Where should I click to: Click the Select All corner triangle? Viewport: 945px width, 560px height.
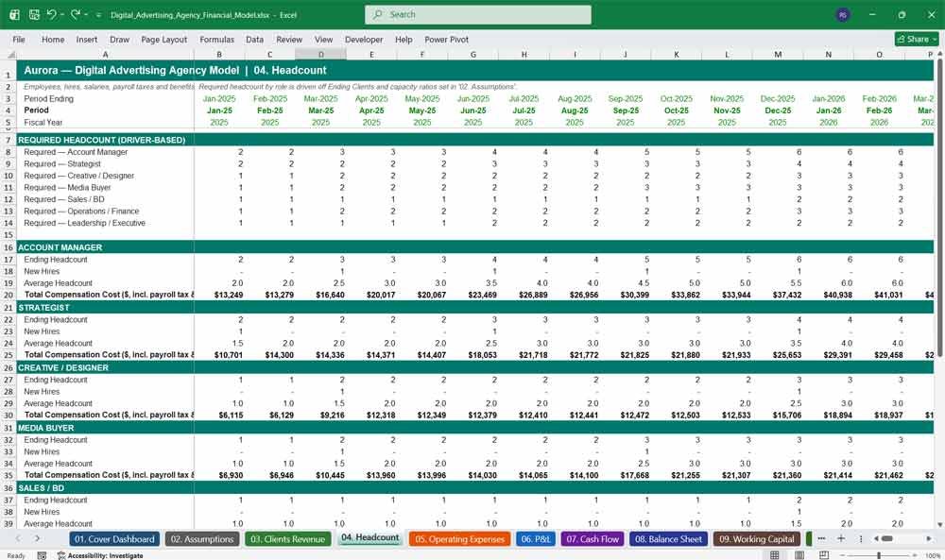pyautogui.click(x=9, y=54)
